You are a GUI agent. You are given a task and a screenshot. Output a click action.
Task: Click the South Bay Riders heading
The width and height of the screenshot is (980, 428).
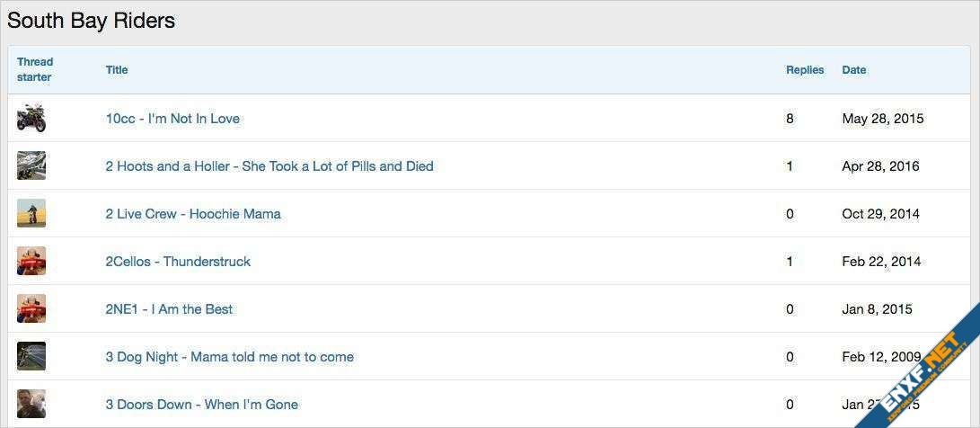[x=91, y=21]
